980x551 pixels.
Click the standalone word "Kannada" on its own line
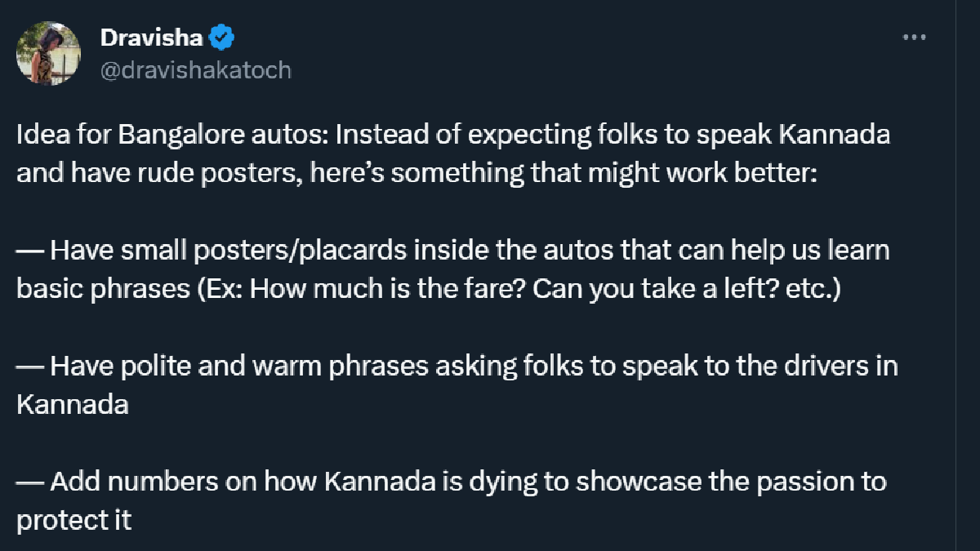[x=73, y=405]
